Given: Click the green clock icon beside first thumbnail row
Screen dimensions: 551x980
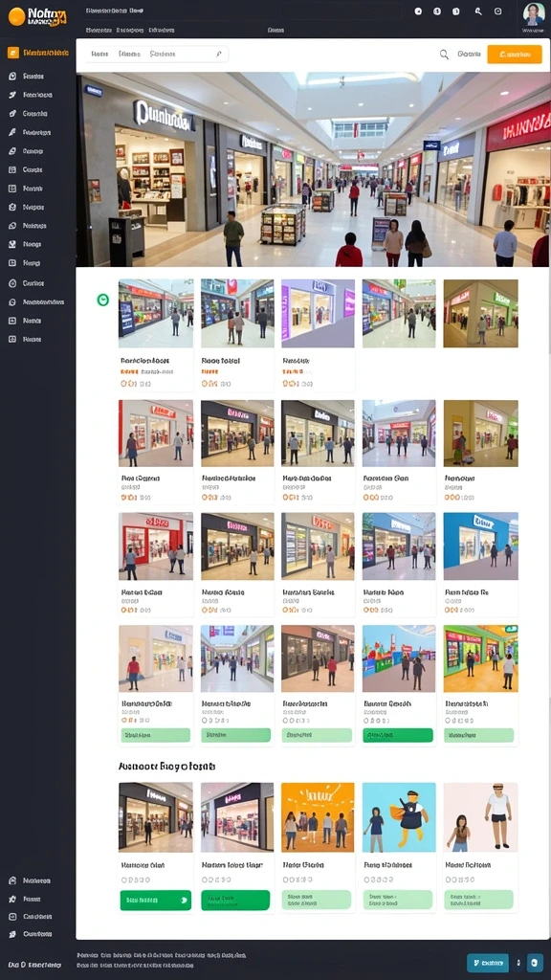Looking at the screenshot, I should pyautogui.click(x=103, y=300).
